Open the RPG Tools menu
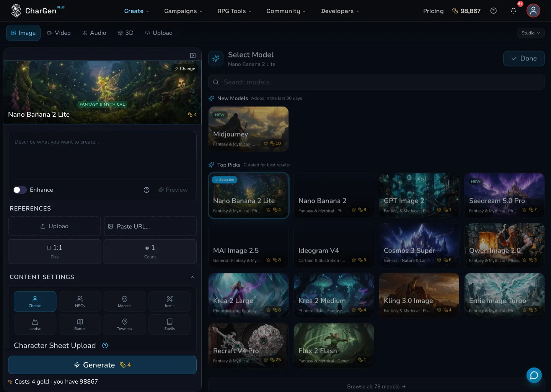The width and height of the screenshot is (551, 392). point(234,11)
